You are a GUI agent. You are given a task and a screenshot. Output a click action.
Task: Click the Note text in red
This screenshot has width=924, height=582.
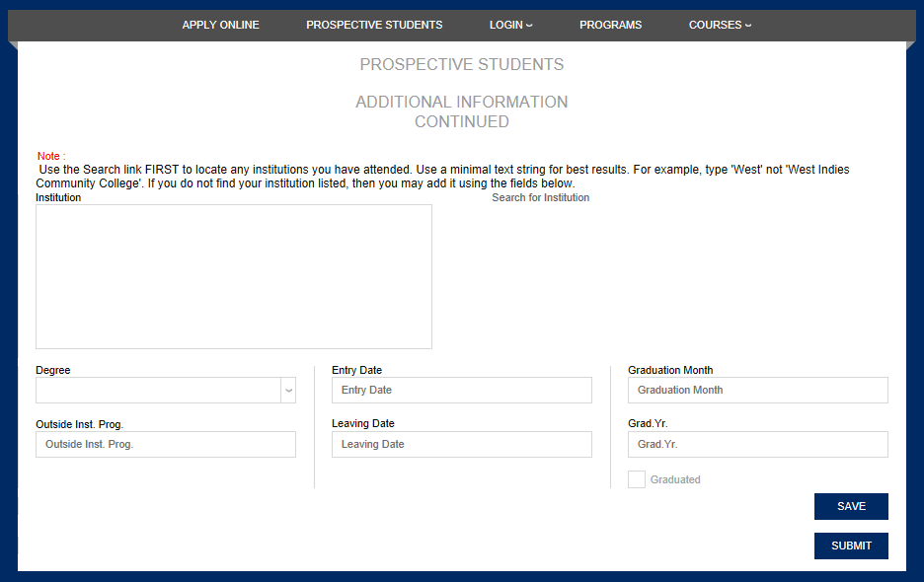pyautogui.click(x=49, y=156)
